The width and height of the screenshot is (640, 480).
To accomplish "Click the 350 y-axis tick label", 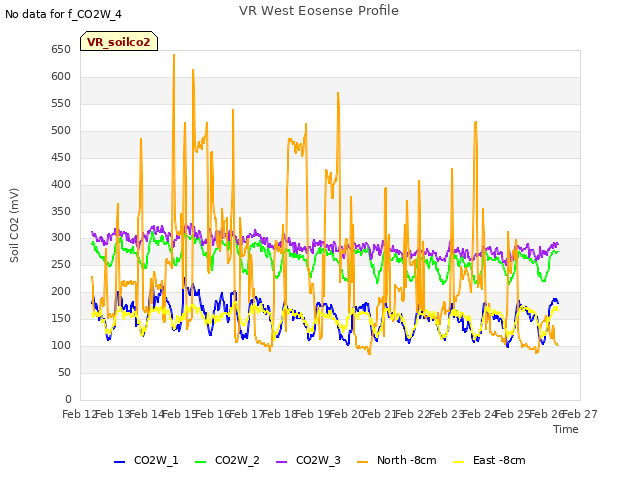I will (61, 211).
